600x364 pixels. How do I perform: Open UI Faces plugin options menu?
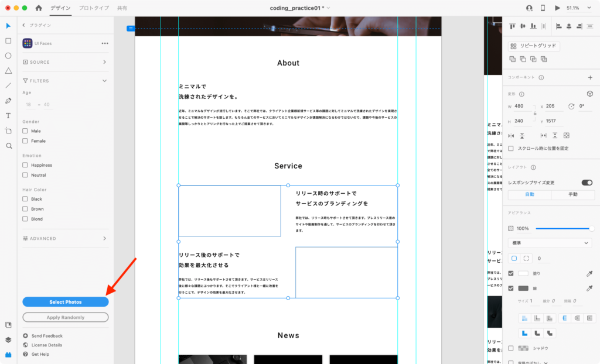pos(105,43)
